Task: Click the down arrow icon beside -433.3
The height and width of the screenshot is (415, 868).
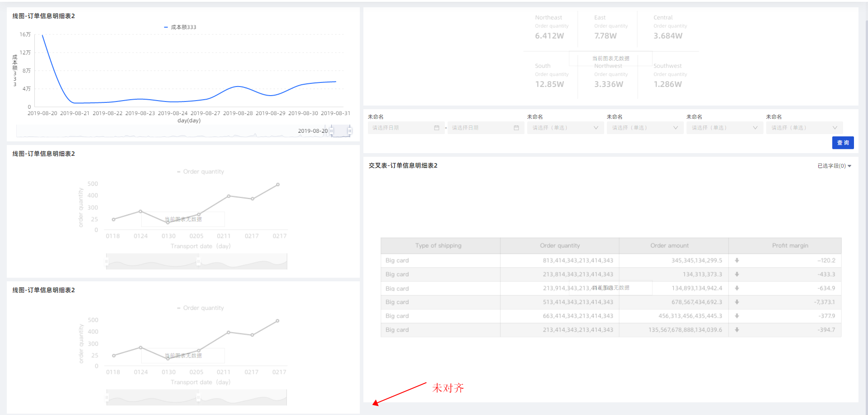Action: 737,275
